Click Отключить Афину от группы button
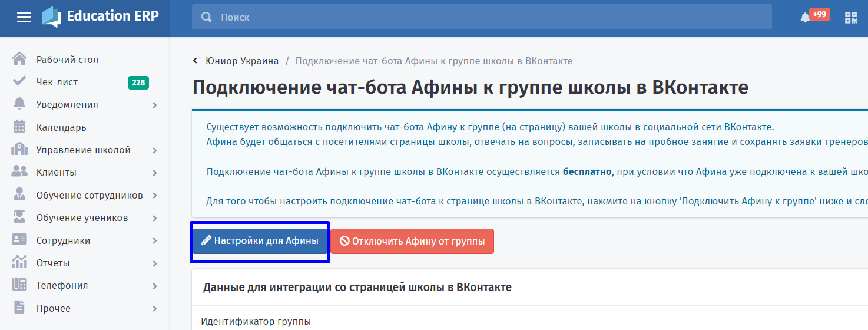 412,241
